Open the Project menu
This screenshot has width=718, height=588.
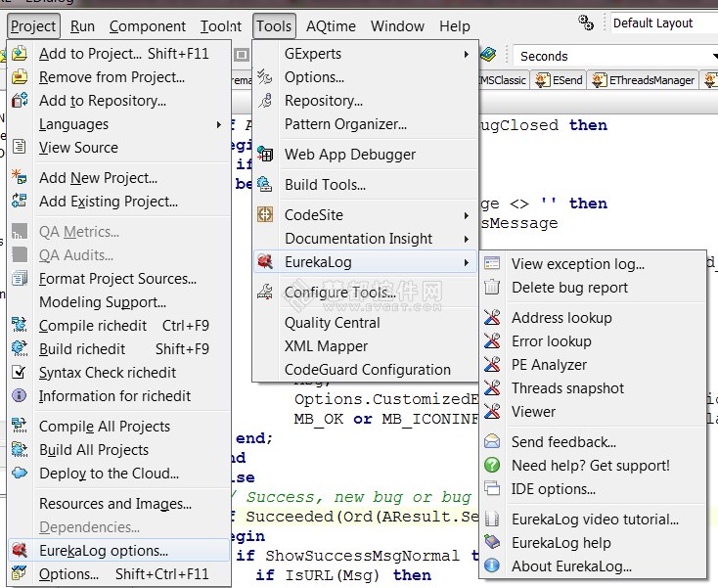click(x=33, y=26)
